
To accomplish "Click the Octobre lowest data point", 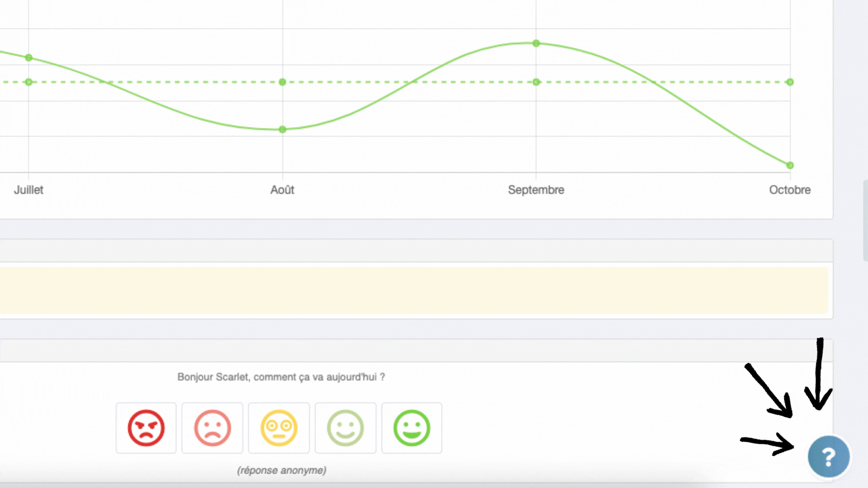I will (790, 165).
